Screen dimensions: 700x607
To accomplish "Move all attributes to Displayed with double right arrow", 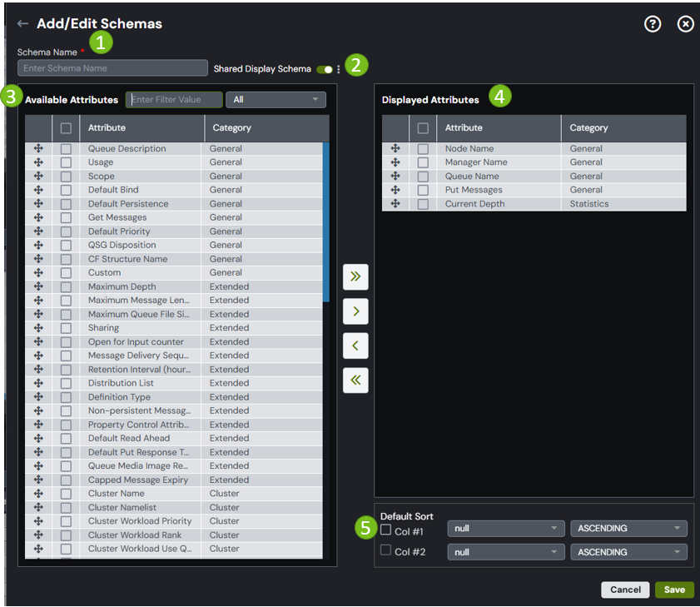I will [x=355, y=276].
